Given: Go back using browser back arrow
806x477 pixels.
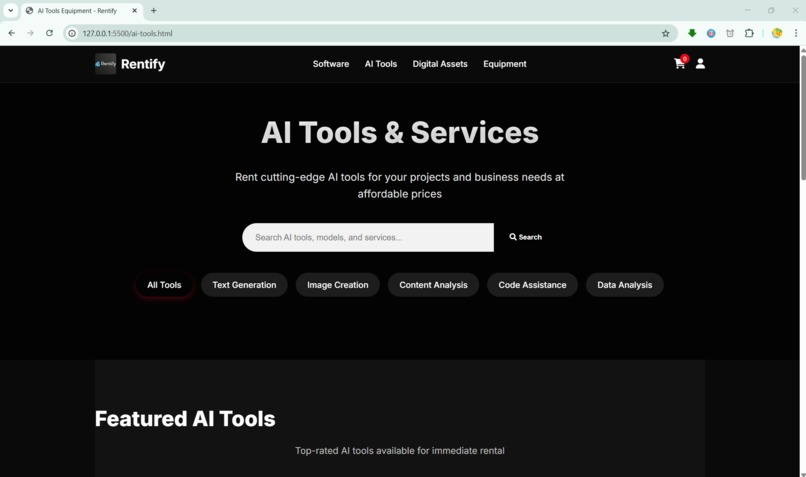Looking at the screenshot, I should (x=12, y=33).
